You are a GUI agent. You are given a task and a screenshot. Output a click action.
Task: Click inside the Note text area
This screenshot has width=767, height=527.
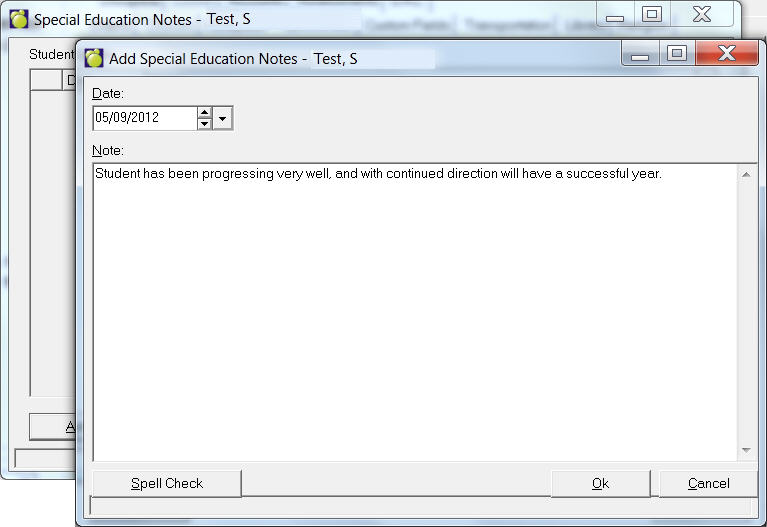415,312
